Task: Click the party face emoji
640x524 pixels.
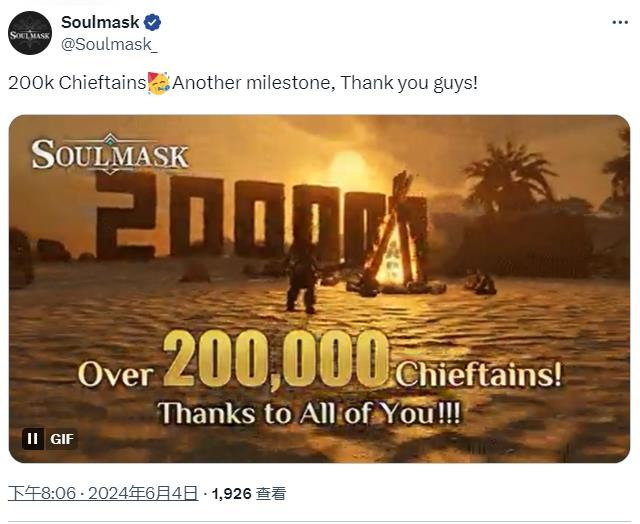Action: tap(159, 82)
